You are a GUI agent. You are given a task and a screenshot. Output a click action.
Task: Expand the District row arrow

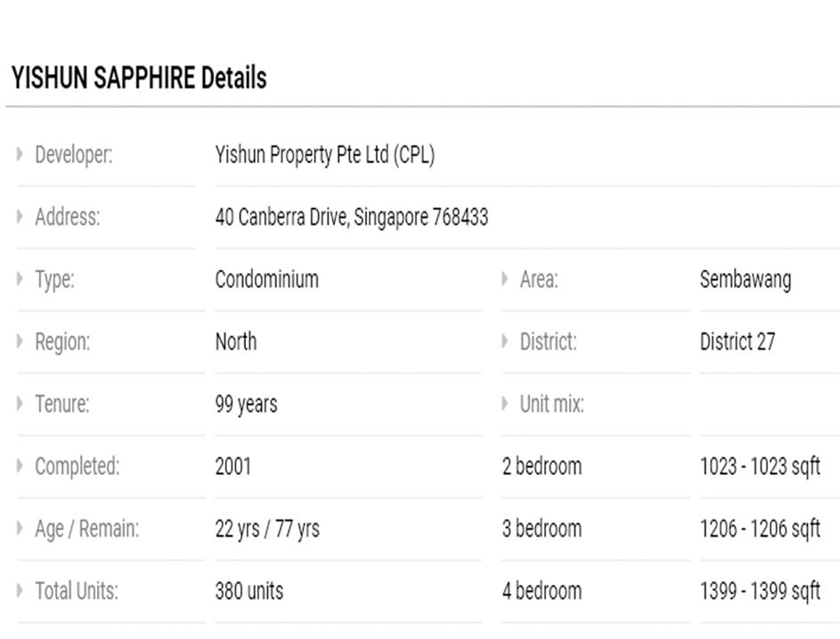[x=505, y=341]
